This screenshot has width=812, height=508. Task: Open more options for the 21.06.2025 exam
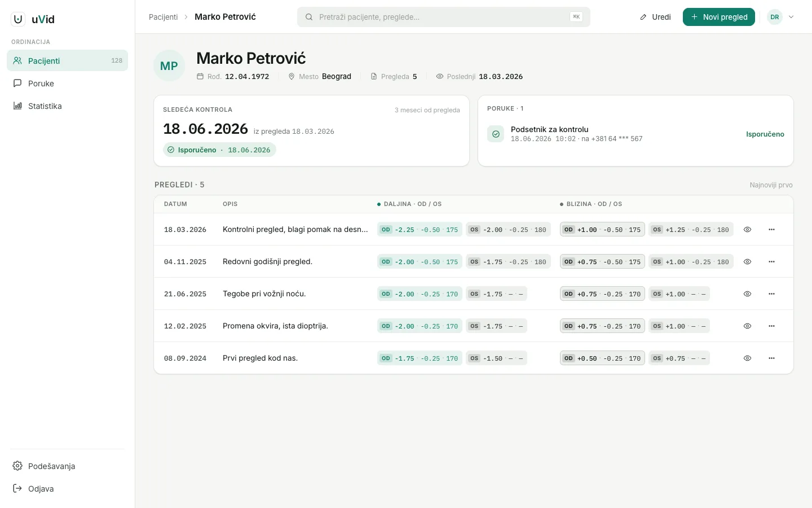(771, 294)
